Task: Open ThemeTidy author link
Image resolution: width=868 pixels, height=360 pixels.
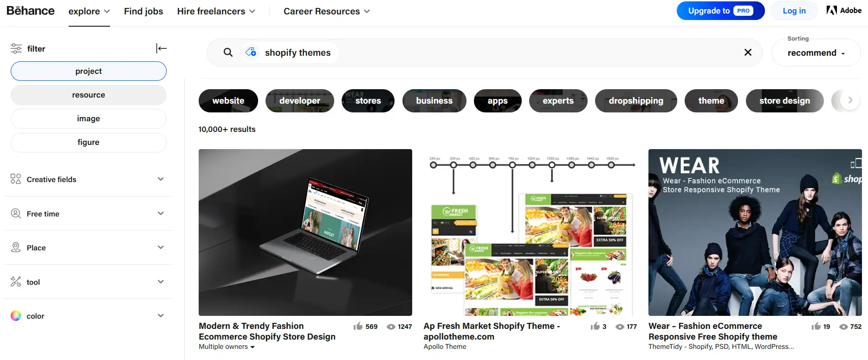Action: [x=721, y=347]
